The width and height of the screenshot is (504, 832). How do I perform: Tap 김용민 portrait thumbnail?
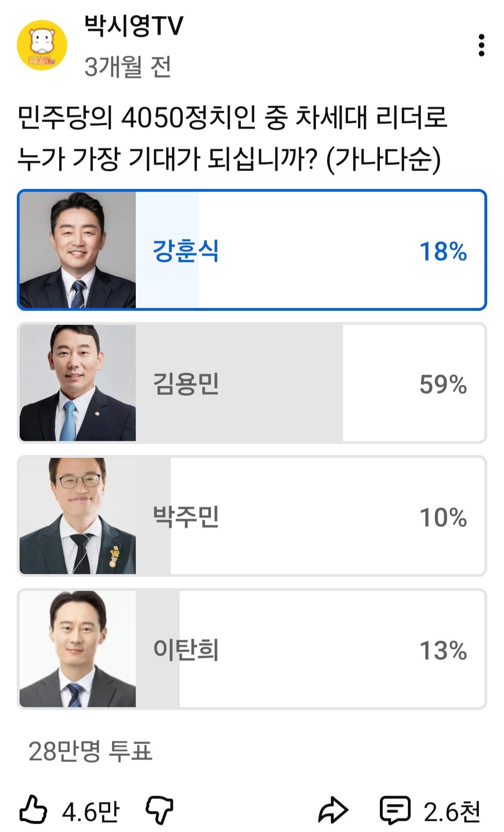[x=77, y=383]
